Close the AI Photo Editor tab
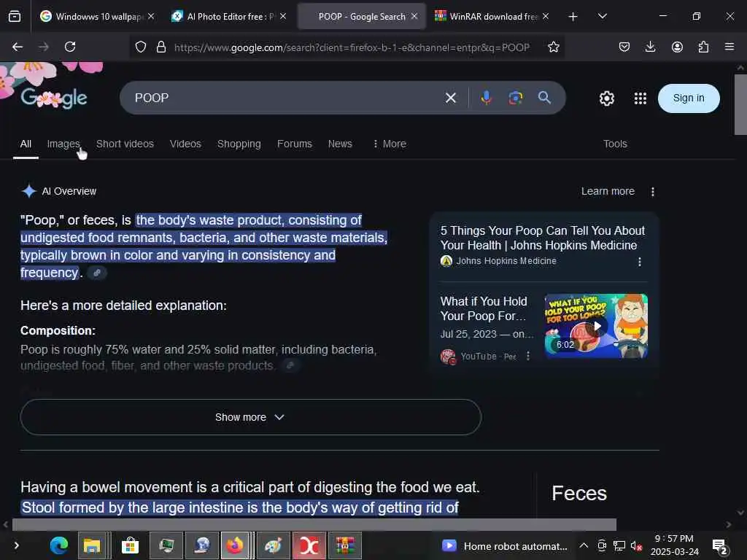This screenshot has height=560, width=747. [283, 16]
